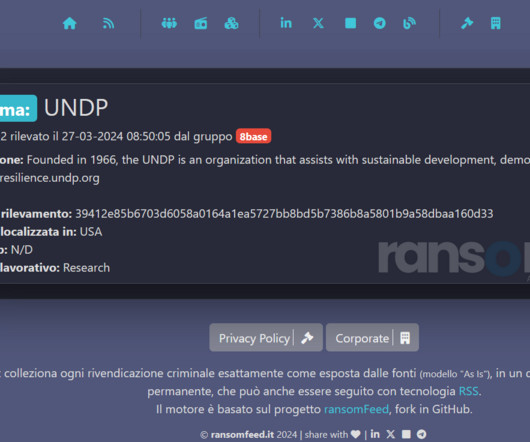
Task: Open the ransomFeed project link
Action: click(357, 409)
